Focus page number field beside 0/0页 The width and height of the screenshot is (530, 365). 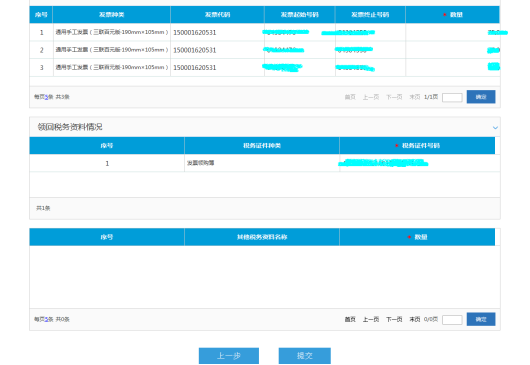(452, 320)
